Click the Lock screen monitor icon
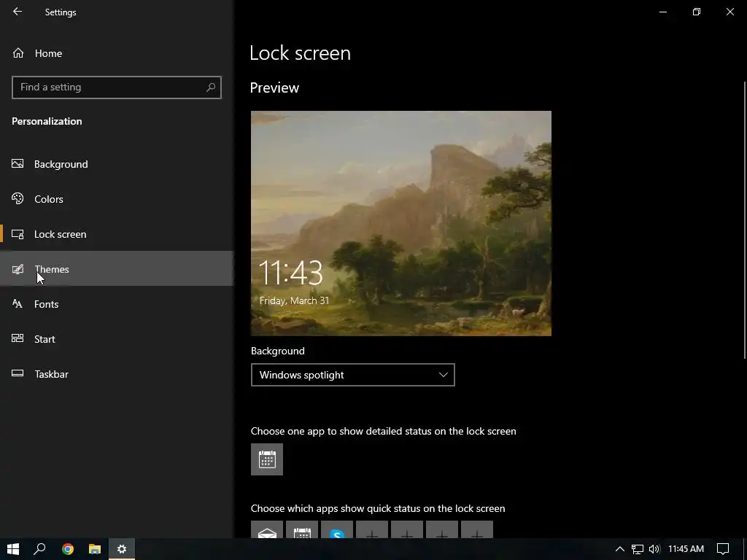Image resolution: width=747 pixels, height=560 pixels. tap(18, 234)
